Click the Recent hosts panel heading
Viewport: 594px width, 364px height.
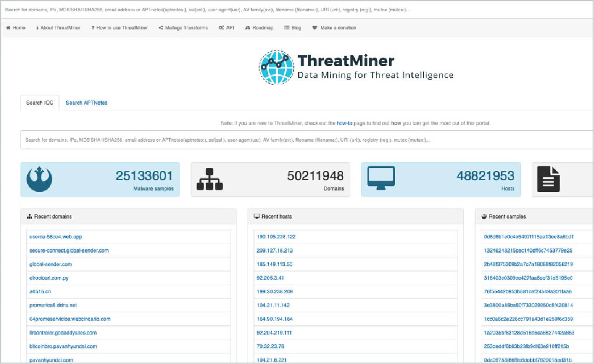coord(356,216)
